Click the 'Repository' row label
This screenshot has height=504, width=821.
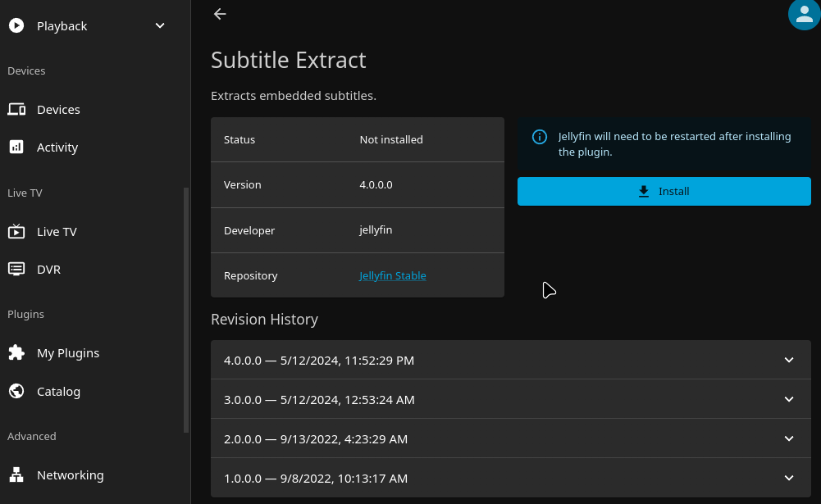(x=250, y=276)
